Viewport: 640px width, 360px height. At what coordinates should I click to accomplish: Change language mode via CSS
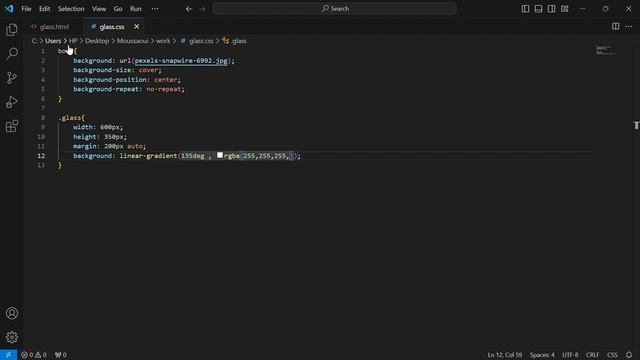[x=612, y=355]
